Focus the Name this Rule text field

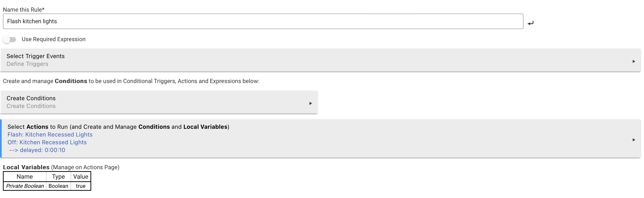pyautogui.click(x=262, y=21)
